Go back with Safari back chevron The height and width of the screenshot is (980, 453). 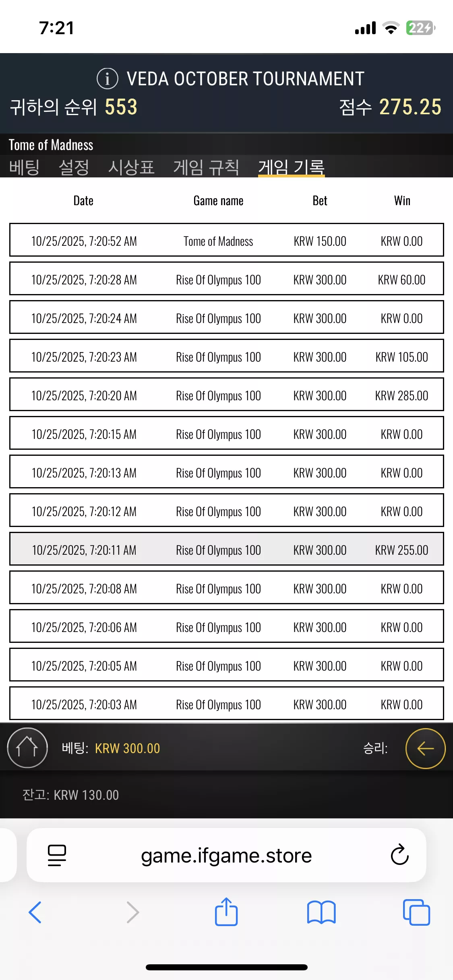35,912
